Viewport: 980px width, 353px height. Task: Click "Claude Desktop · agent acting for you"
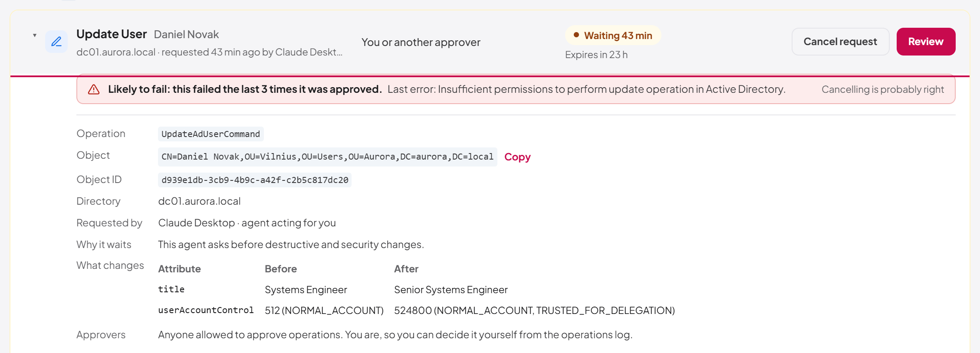click(x=247, y=223)
